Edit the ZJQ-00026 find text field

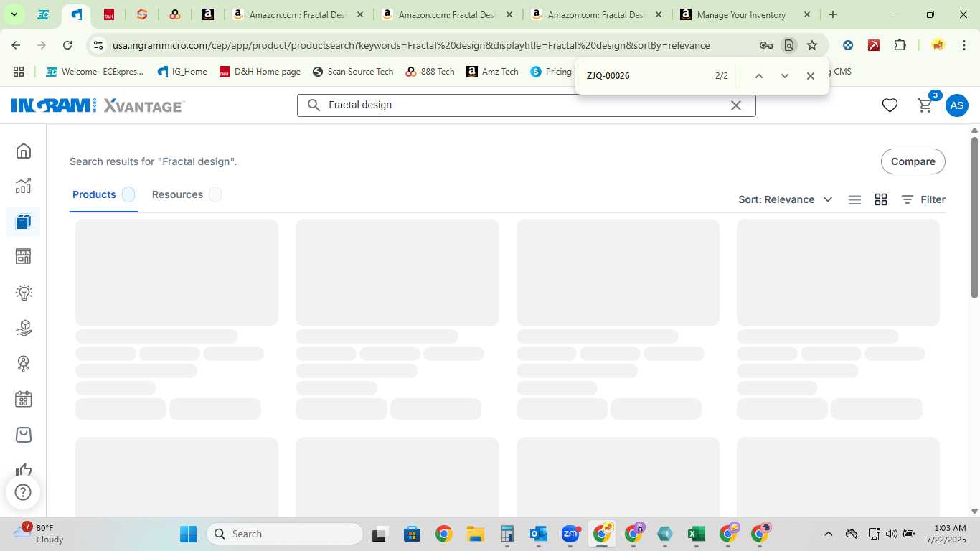tap(646, 76)
